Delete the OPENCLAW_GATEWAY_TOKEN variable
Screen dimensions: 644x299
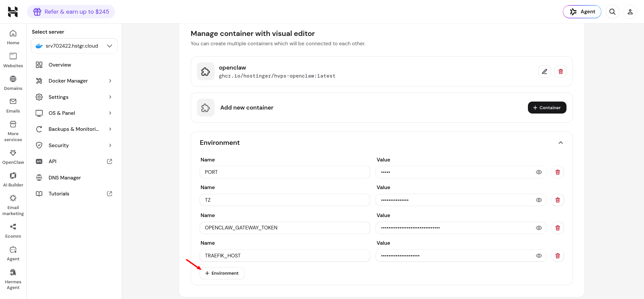pyautogui.click(x=558, y=228)
